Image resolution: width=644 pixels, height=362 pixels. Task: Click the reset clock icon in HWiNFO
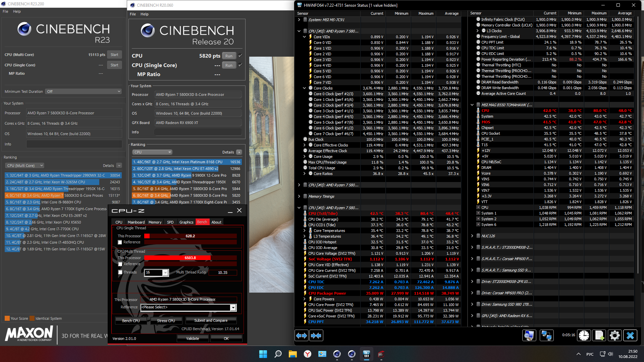584,336
